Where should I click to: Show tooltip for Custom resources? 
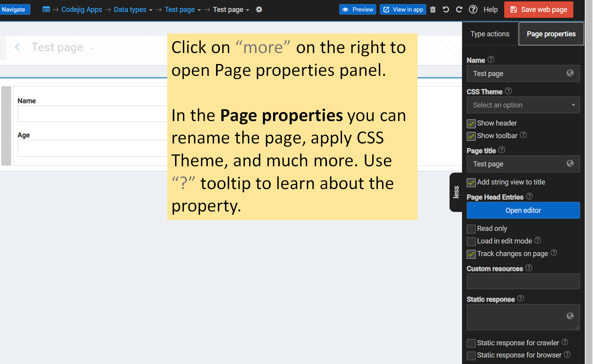pyautogui.click(x=529, y=268)
